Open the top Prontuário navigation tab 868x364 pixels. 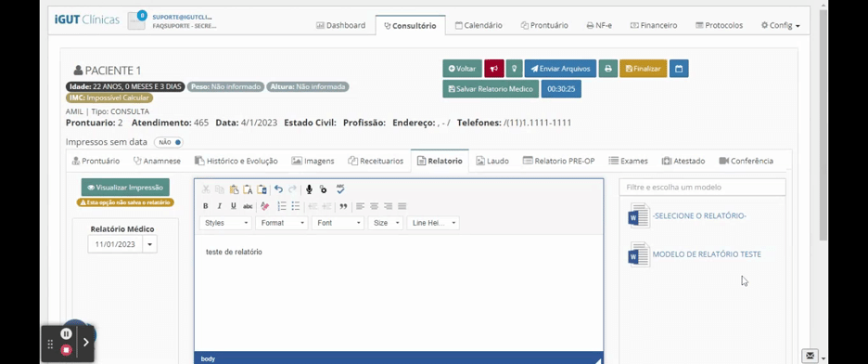pos(544,25)
